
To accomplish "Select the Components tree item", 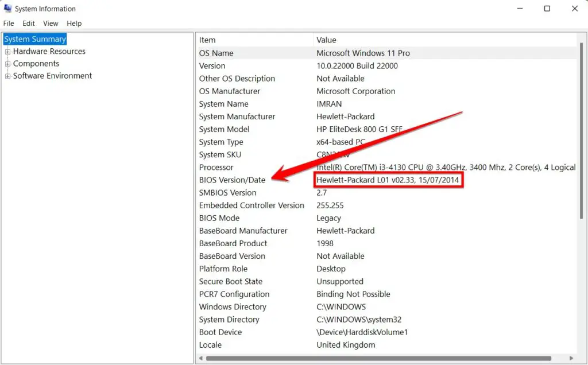I will click(36, 63).
